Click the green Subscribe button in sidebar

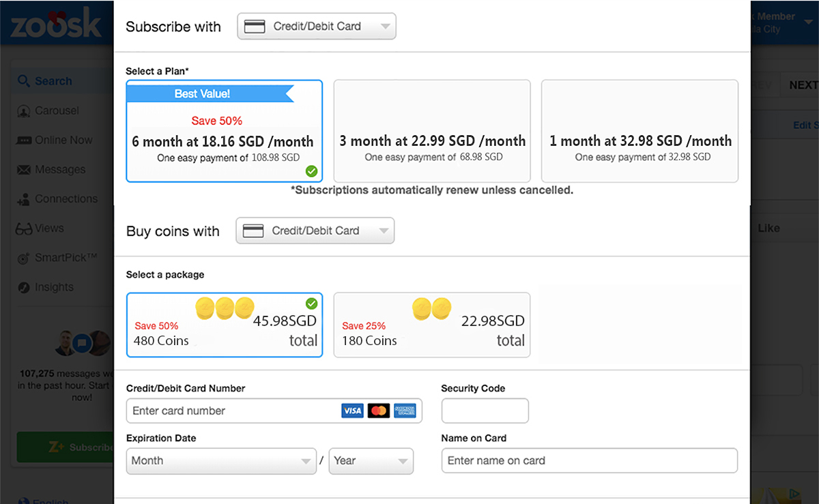coord(66,447)
